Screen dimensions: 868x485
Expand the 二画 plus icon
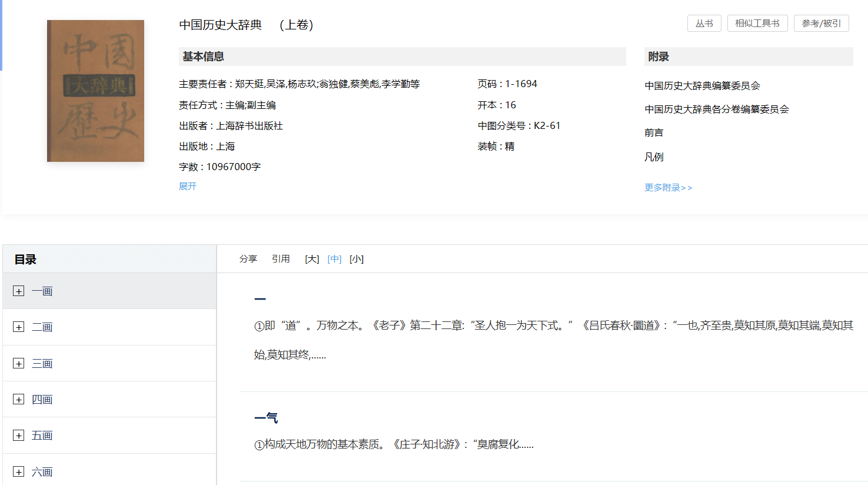coord(19,327)
